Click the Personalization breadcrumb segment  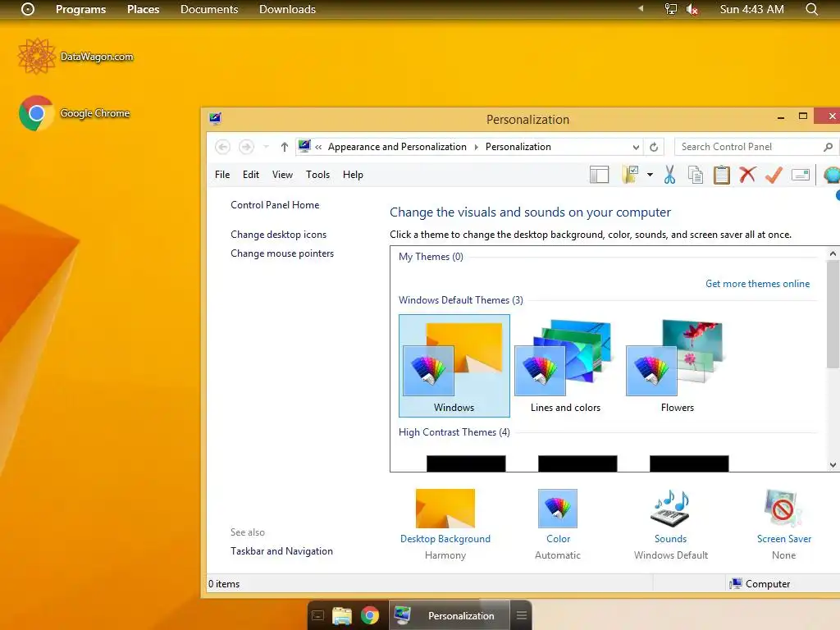(518, 147)
